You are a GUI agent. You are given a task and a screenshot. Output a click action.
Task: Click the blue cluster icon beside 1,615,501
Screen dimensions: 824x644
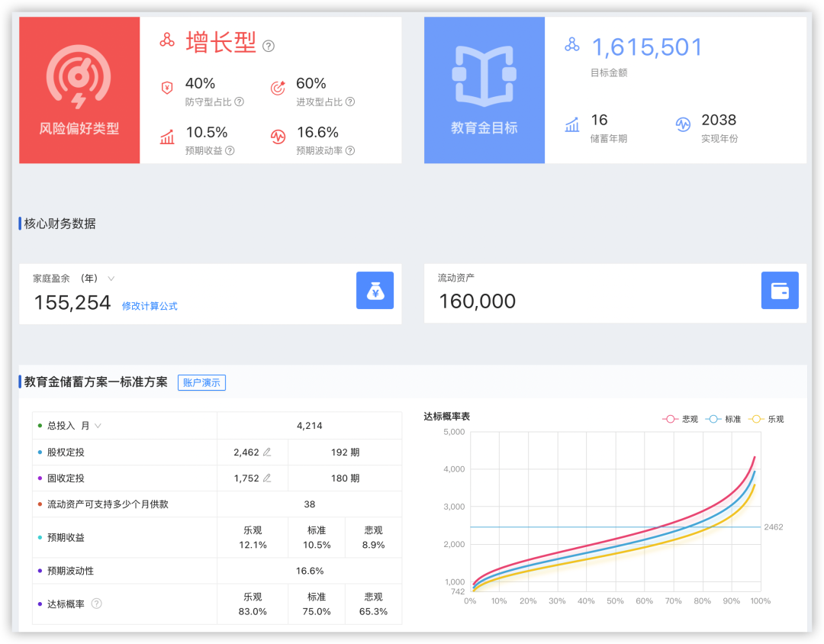(x=572, y=45)
